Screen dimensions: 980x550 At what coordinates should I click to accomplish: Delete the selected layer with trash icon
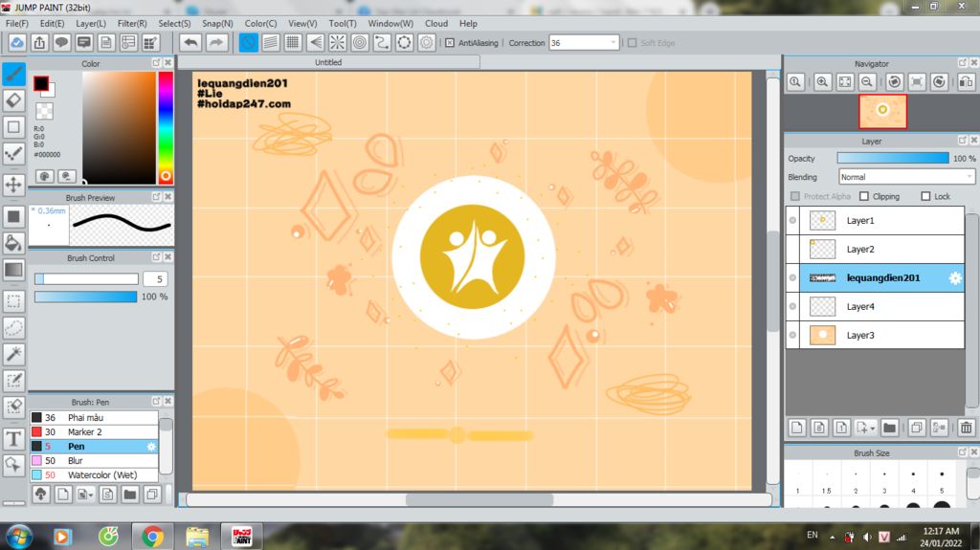point(967,428)
